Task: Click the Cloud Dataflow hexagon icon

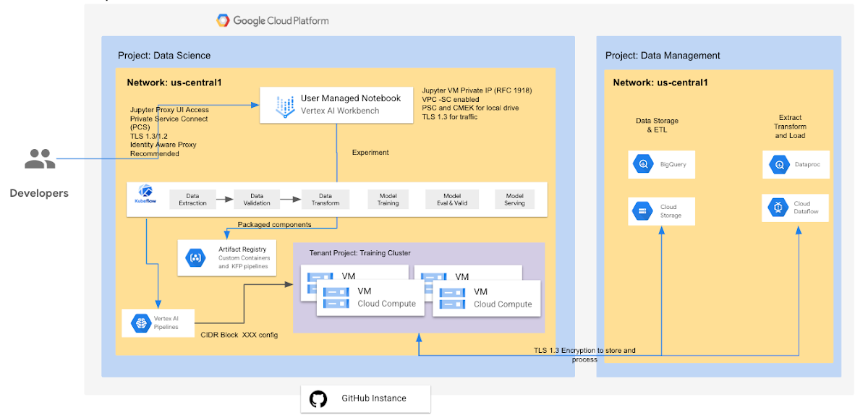Action: point(778,208)
